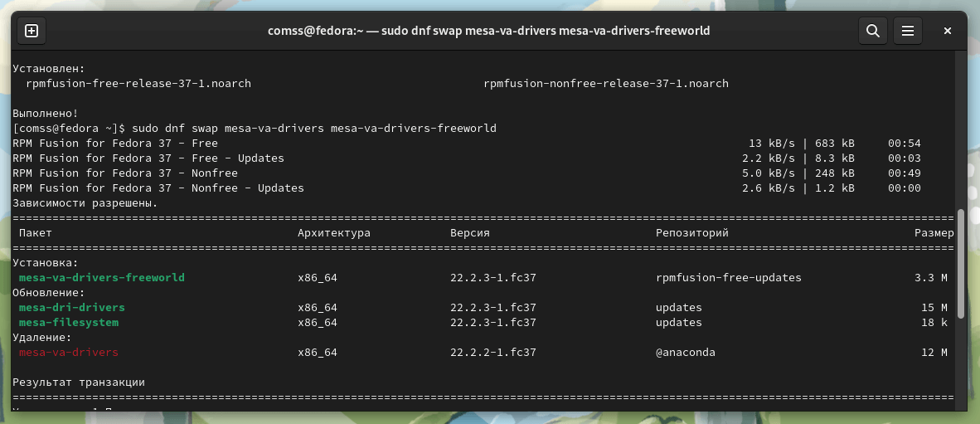Image resolution: width=980 pixels, height=424 pixels.
Task: Click 'RPM Fusion for Fedora 37 - Nonfree - Updates'
Action: pos(158,188)
